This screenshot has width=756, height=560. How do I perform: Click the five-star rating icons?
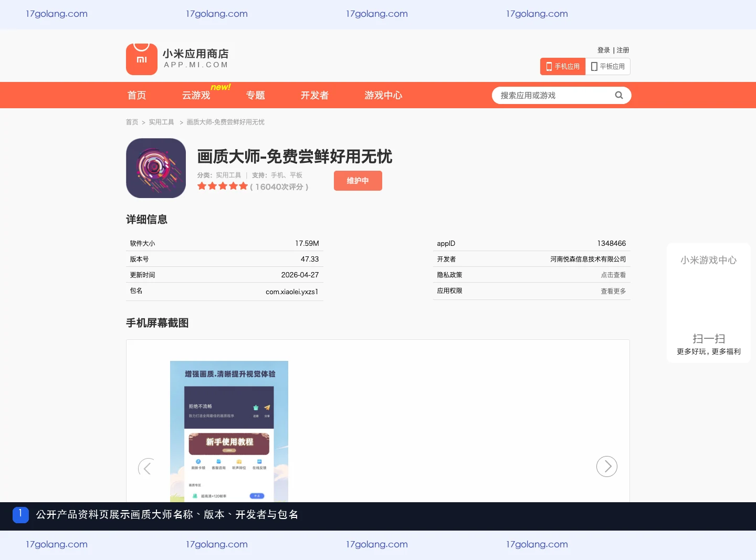[x=223, y=186]
